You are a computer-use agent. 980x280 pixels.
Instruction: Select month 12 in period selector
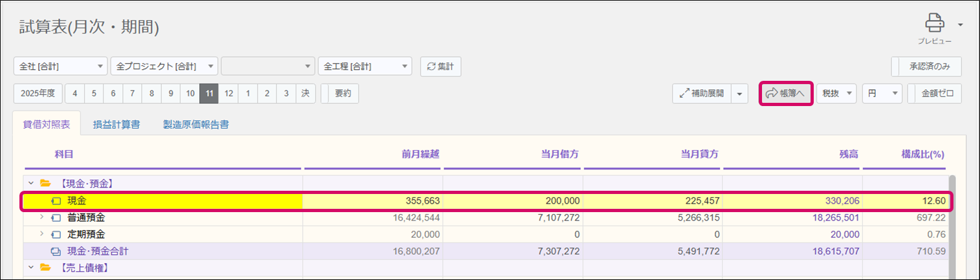click(228, 93)
